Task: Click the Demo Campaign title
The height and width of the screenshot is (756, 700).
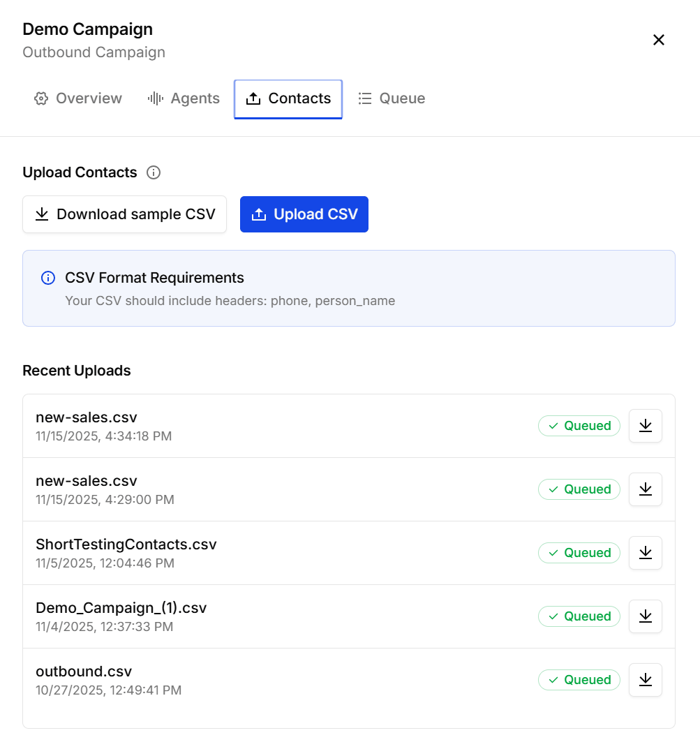Action: coord(88,29)
